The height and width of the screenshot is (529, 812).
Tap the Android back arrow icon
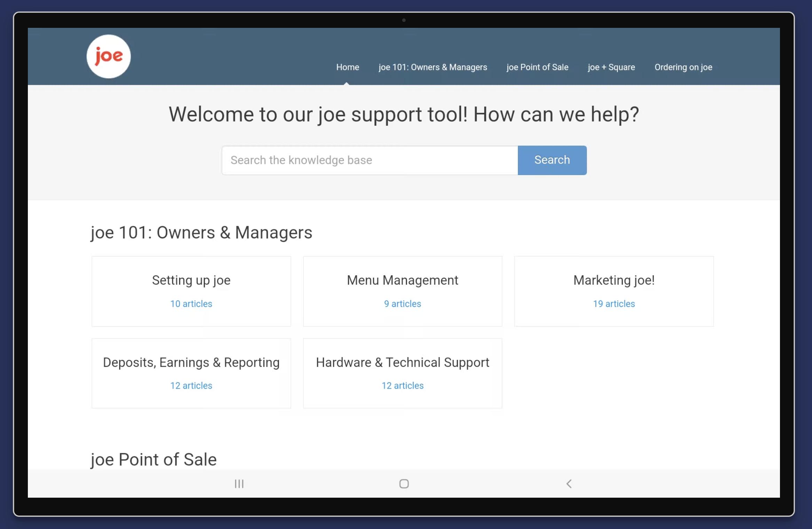point(569,484)
